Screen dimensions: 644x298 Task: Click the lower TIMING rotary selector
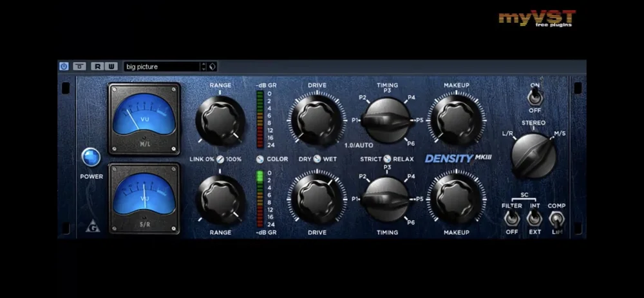(x=387, y=199)
